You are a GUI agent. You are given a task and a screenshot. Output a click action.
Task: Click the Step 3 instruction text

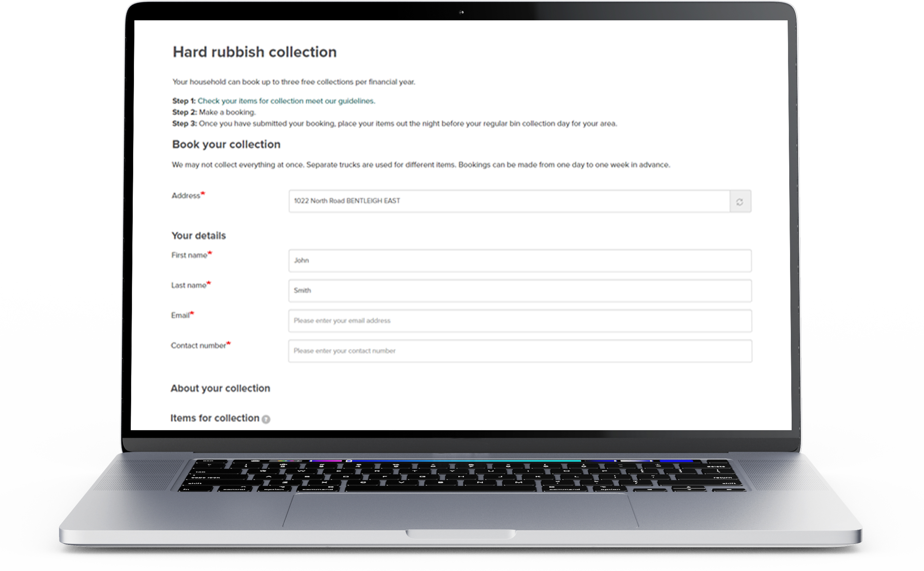coord(395,124)
